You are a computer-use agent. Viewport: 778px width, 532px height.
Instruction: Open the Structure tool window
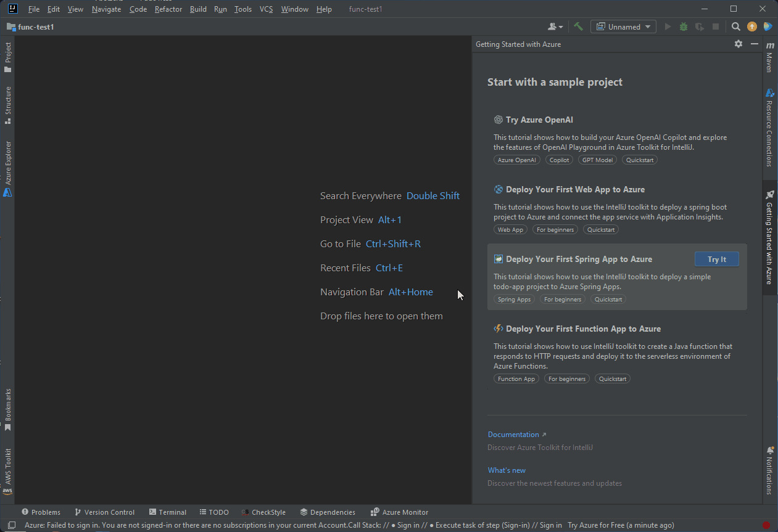(8, 105)
